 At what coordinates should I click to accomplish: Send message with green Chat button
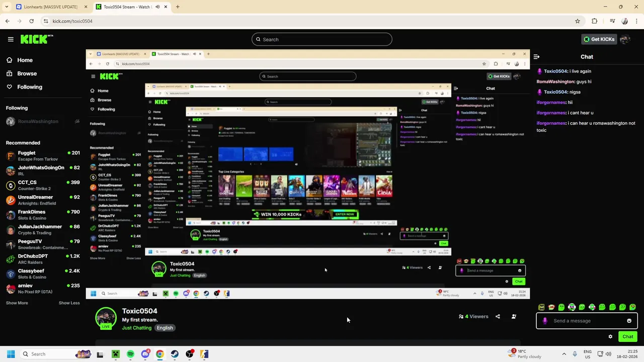tap(628, 337)
